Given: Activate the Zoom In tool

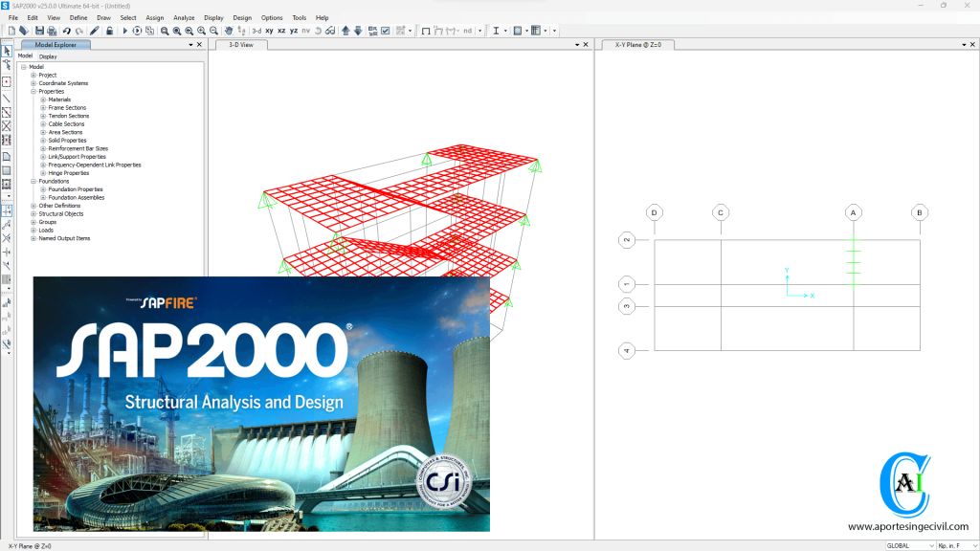Looking at the screenshot, I should click(x=201, y=30).
